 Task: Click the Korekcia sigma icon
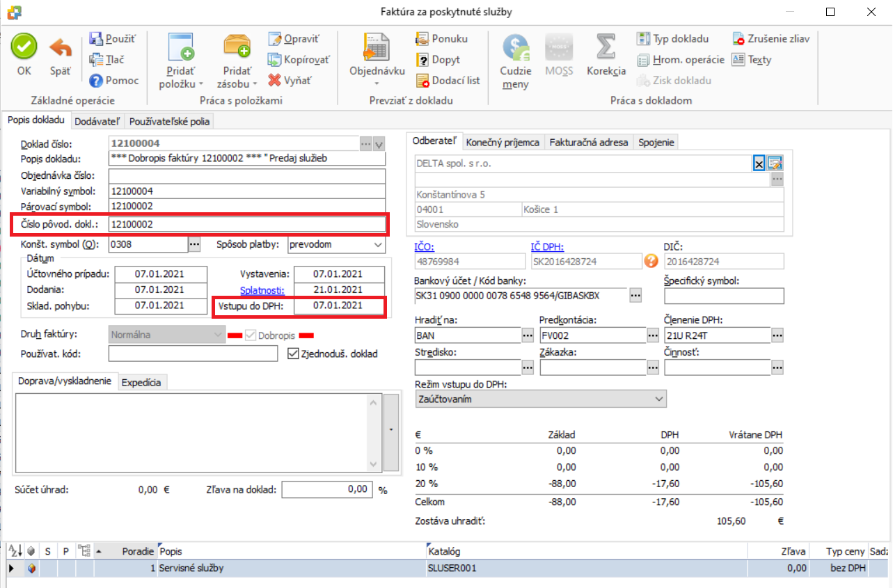pyautogui.click(x=606, y=49)
